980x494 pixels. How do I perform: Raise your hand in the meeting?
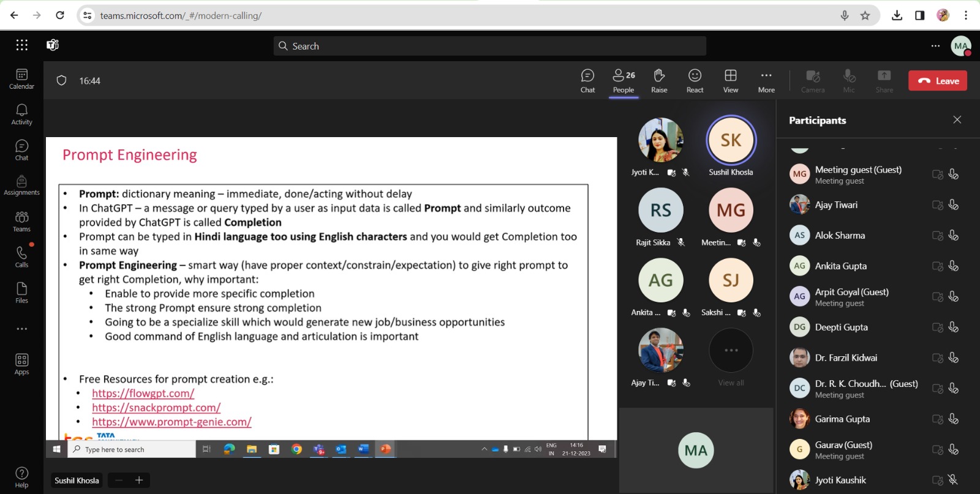point(659,81)
